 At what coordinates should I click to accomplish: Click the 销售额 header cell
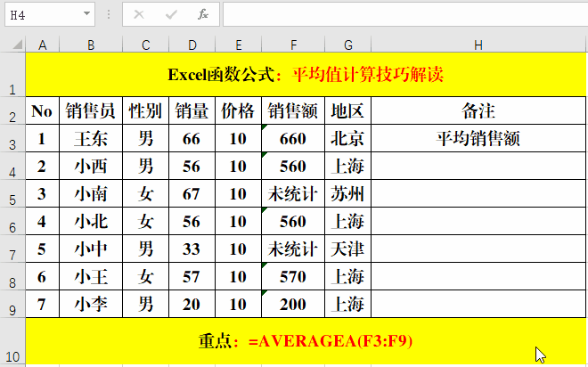(x=293, y=111)
